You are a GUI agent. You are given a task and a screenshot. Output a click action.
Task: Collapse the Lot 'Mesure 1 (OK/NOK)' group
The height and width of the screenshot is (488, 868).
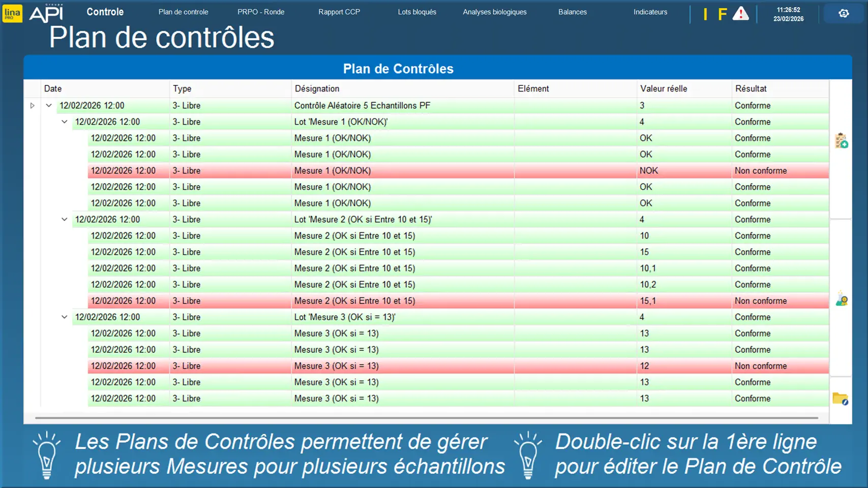click(x=65, y=122)
